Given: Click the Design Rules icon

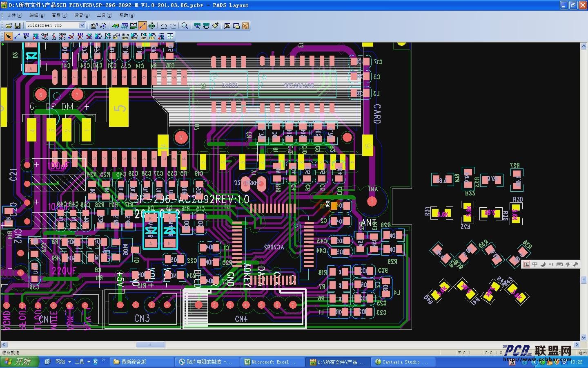Looking at the screenshot, I should click(x=116, y=36).
